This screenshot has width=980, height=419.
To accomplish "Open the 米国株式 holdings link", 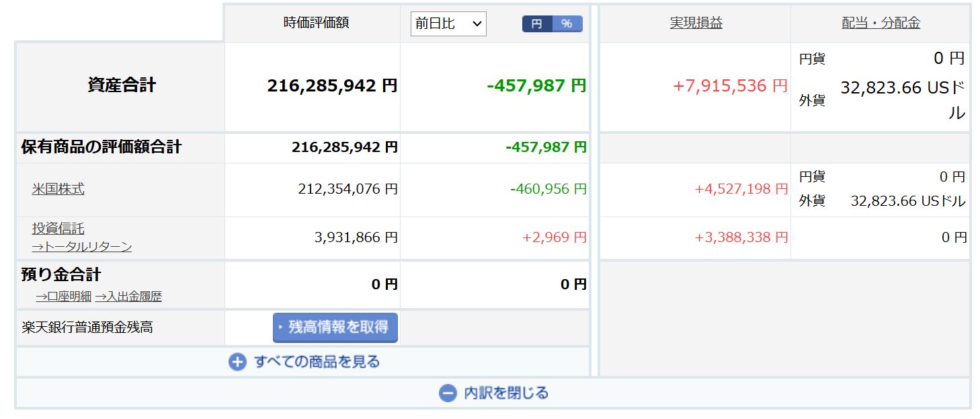I will click(x=58, y=189).
